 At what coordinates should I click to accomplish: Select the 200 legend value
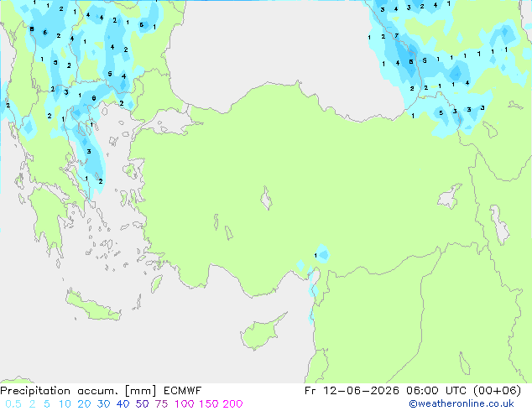(x=232, y=404)
